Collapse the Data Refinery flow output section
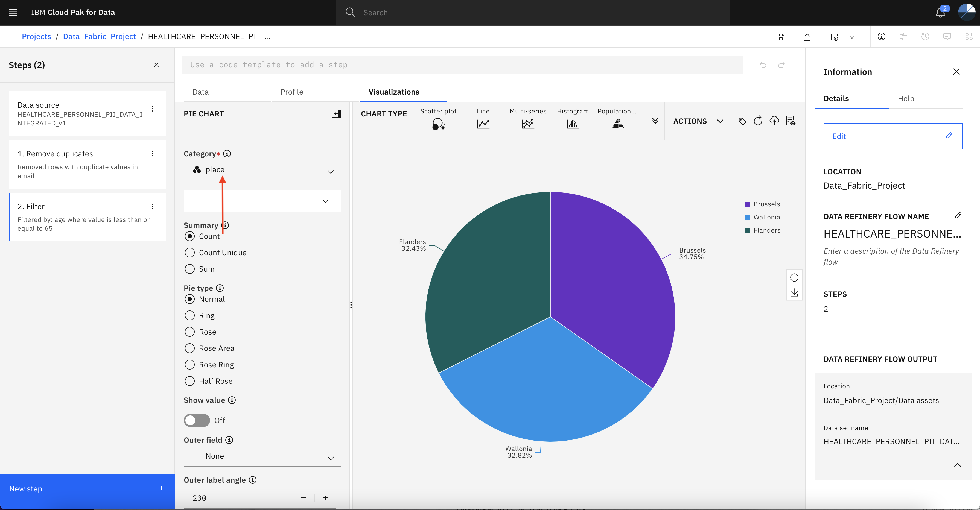 pyautogui.click(x=958, y=465)
